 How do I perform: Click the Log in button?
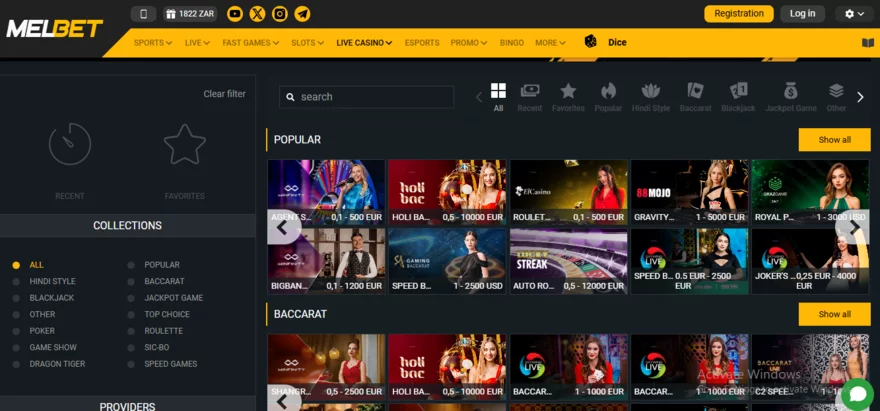[803, 14]
